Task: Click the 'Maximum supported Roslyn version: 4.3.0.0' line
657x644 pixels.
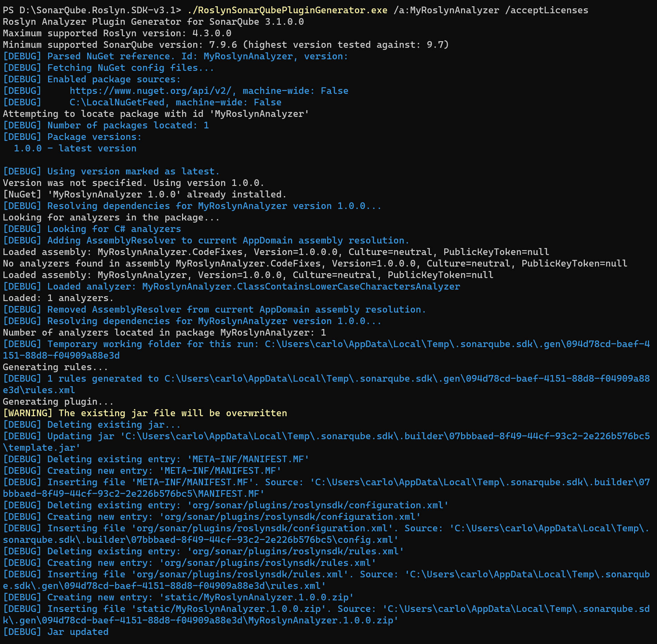Action: pos(117,33)
